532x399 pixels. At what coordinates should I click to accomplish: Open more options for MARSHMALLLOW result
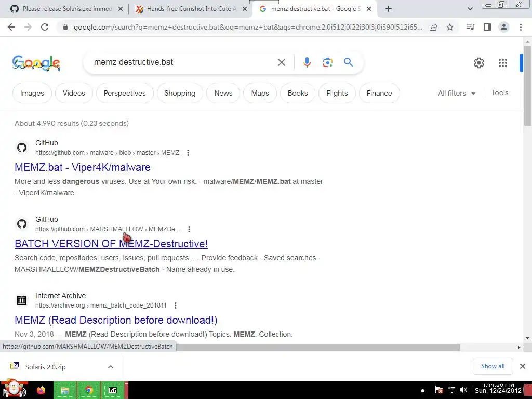(189, 229)
